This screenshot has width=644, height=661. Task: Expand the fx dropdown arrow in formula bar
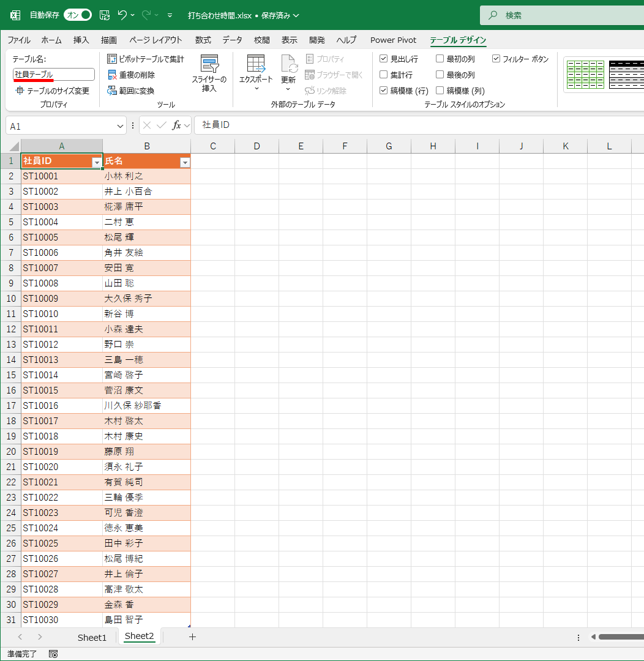(187, 125)
